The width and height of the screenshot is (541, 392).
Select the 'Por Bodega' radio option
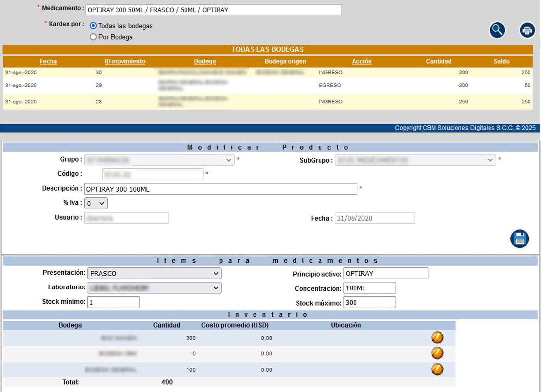pyautogui.click(x=93, y=37)
